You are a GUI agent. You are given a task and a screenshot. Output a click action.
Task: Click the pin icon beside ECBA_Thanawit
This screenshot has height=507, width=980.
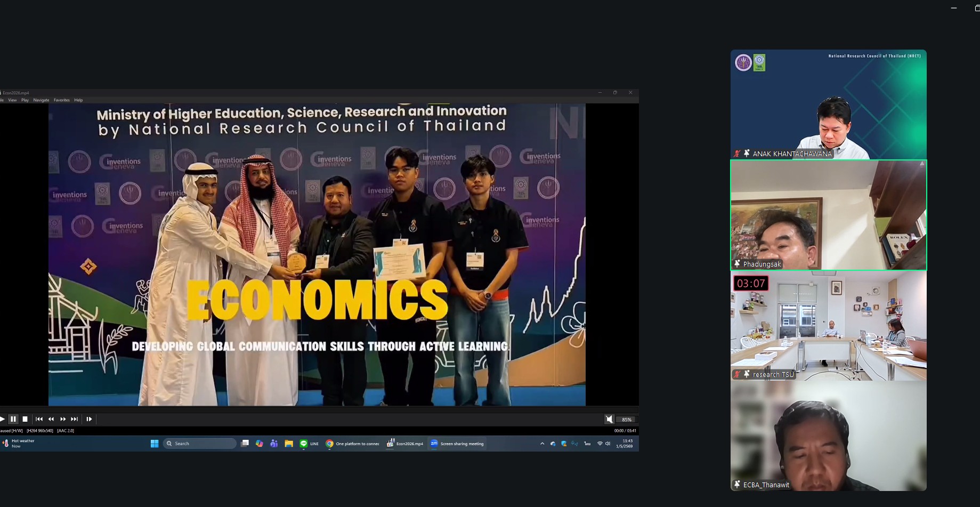738,485
